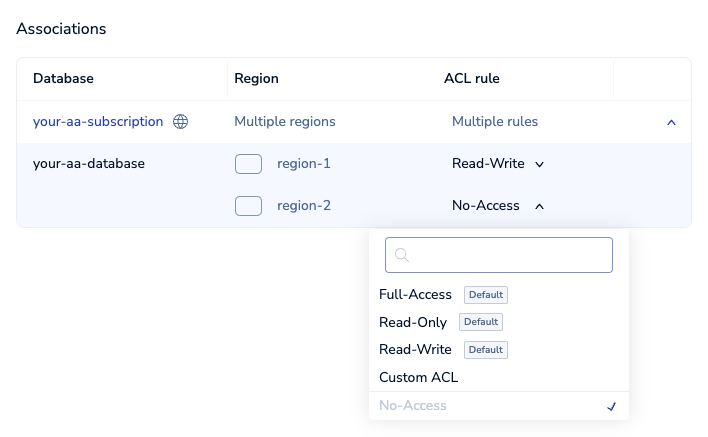The height and width of the screenshot is (437, 708).
Task: Tick the region-1 checkbox
Action: coord(248,164)
